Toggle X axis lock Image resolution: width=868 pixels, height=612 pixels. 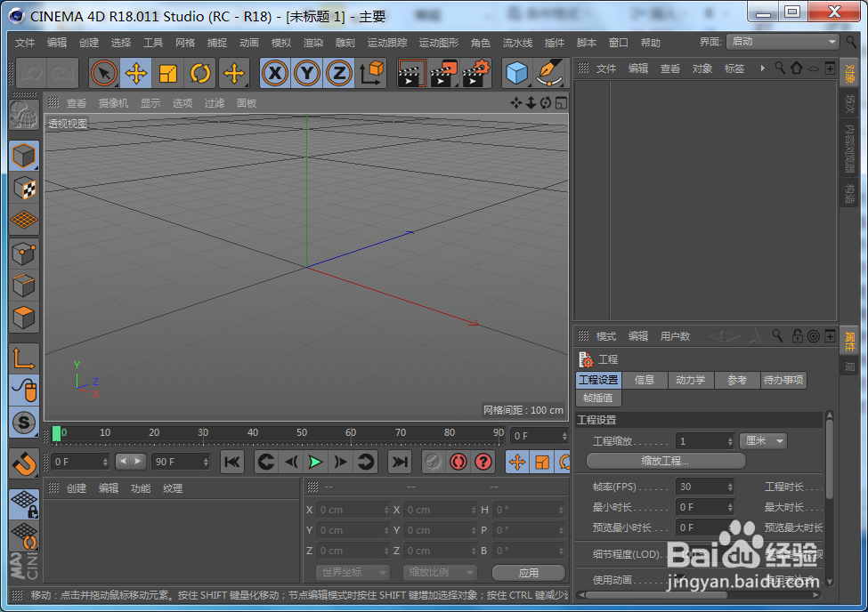275,73
